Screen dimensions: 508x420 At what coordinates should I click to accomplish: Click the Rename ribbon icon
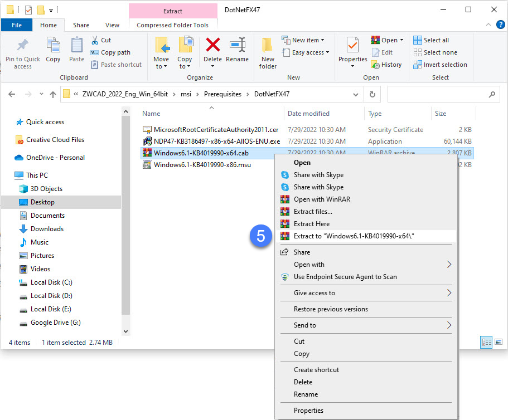(238, 45)
